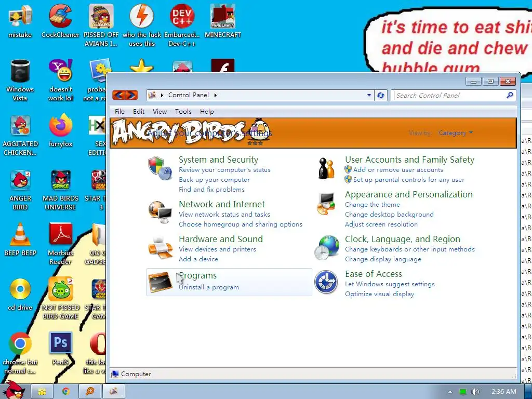Click the Hardware and Sound printer icon

tap(160, 248)
